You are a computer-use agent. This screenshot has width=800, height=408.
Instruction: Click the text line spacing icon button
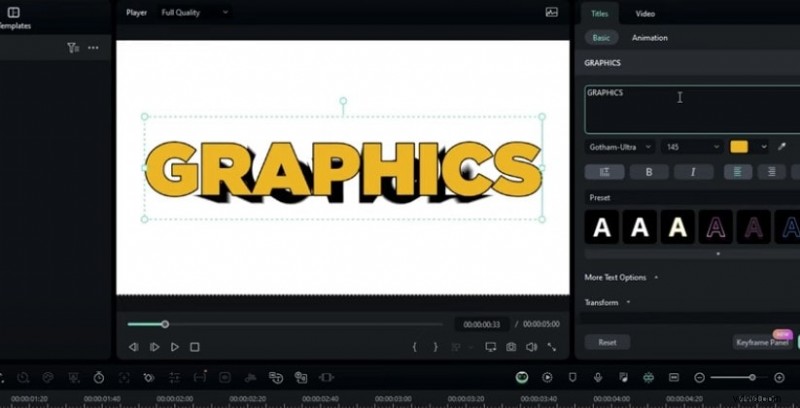(x=605, y=172)
